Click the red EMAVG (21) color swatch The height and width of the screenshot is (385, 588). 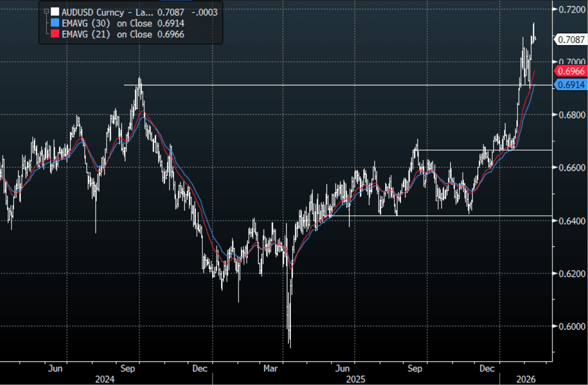click(55, 35)
